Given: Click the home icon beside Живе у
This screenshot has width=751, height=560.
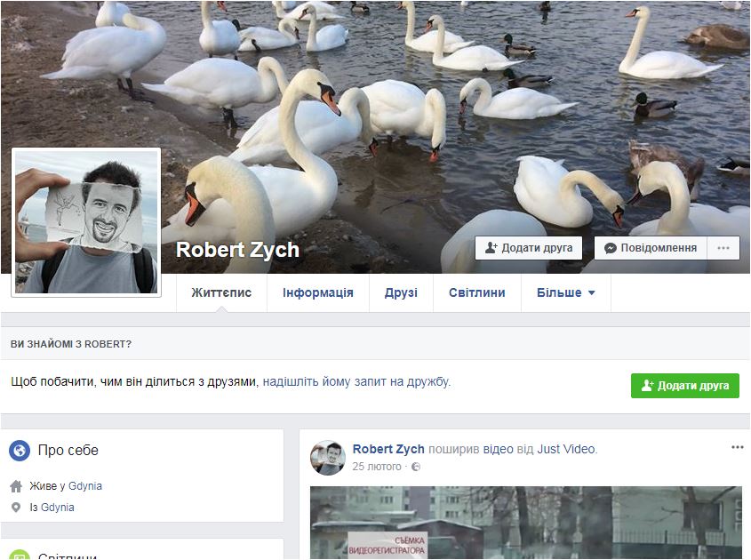Looking at the screenshot, I should (16, 486).
